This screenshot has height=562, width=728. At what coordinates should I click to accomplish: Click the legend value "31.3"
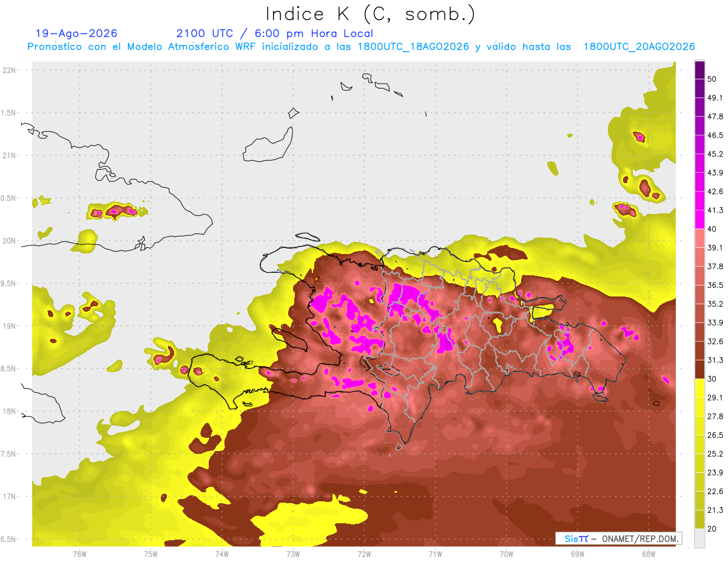[x=715, y=361]
